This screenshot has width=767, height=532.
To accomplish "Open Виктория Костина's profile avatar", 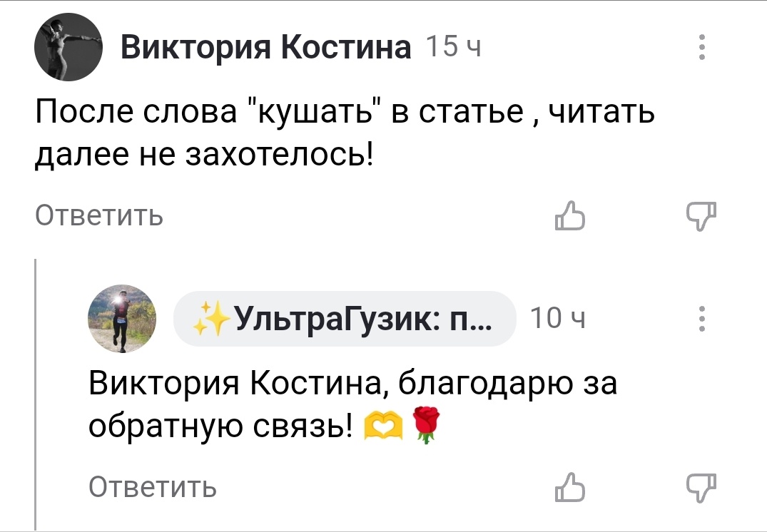I will click(x=69, y=49).
